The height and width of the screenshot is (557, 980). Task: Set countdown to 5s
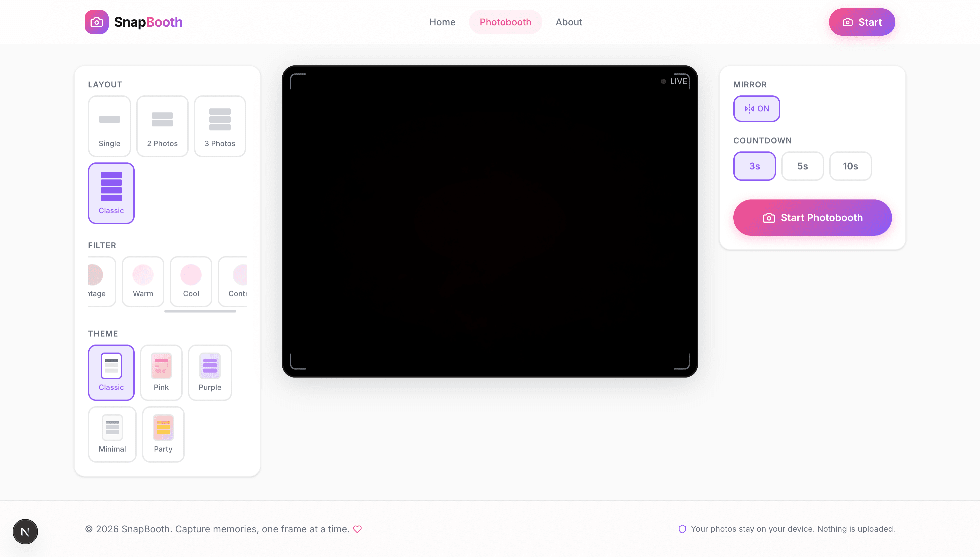pyautogui.click(x=803, y=166)
